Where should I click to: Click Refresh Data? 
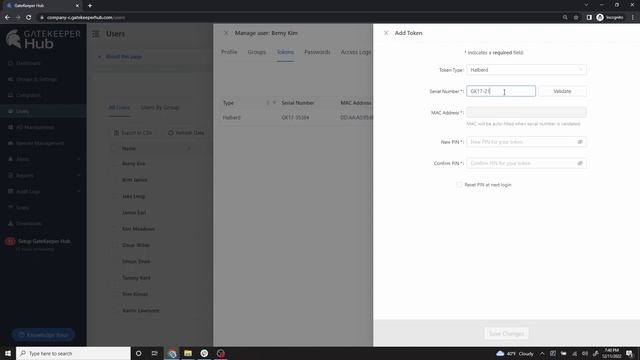coord(186,133)
